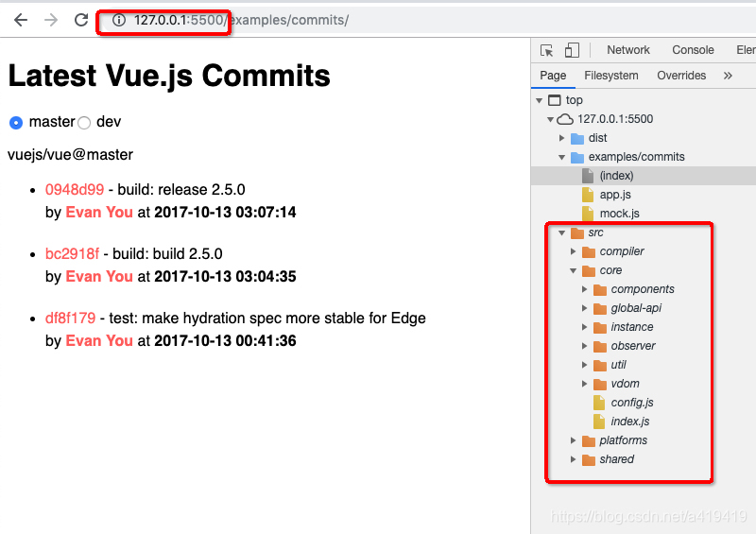Click the instance folder icon

point(600,328)
